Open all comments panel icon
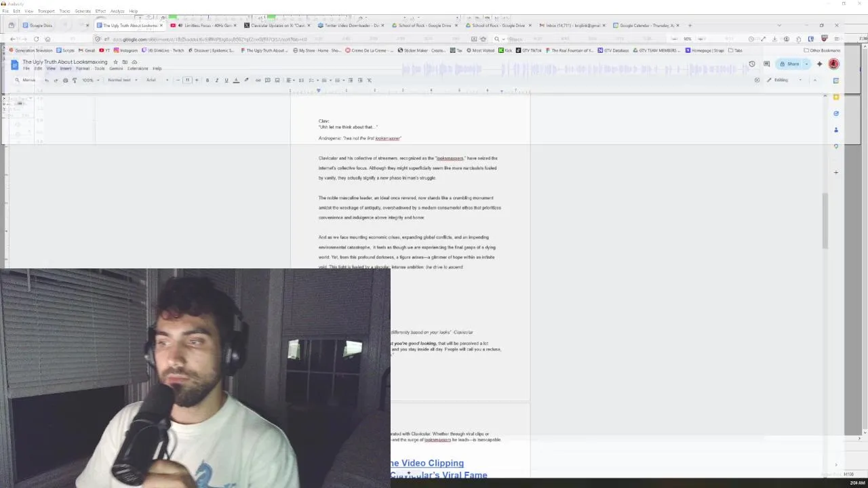868x488 pixels. 767,64
